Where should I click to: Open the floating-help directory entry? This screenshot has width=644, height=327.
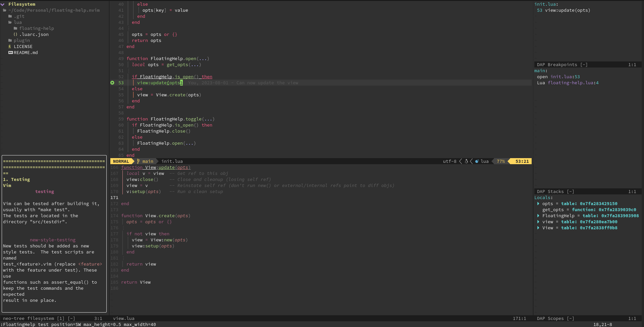37,29
